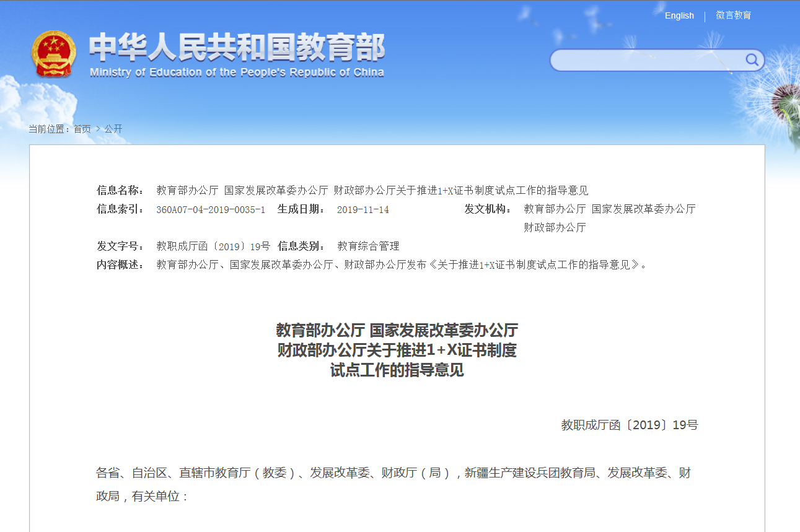
Task: Focus the site search input field
Action: click(x=648, y=60)
